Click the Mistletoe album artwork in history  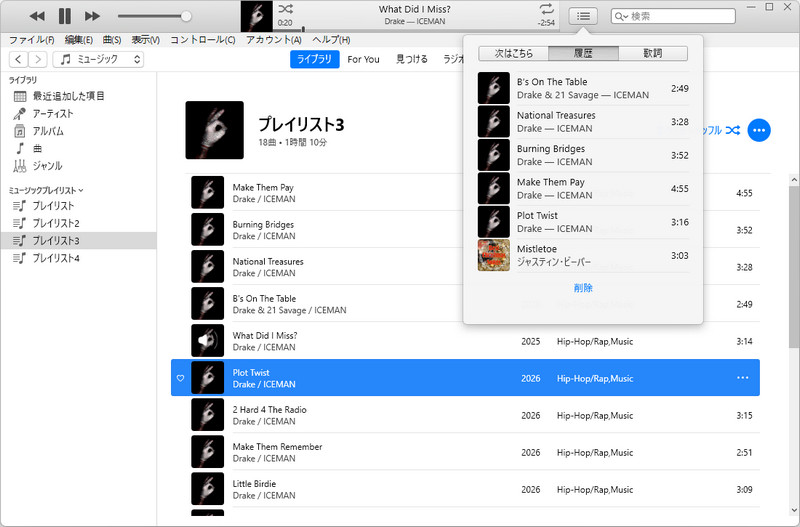493,255
